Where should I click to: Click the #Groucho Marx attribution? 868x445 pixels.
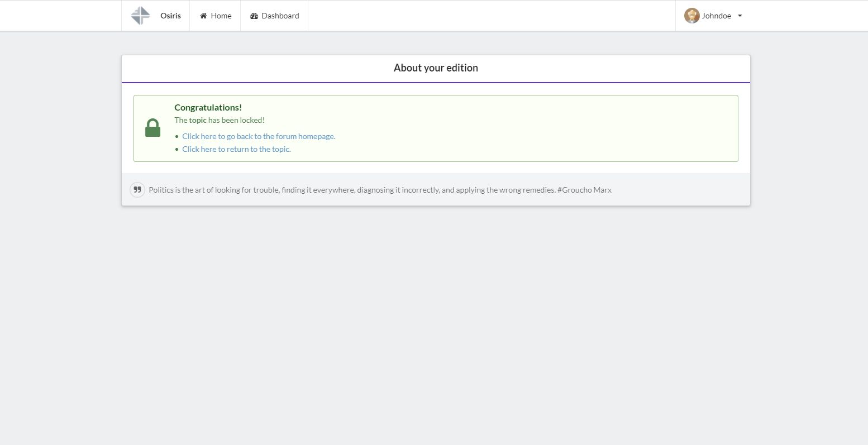point(584,190)
